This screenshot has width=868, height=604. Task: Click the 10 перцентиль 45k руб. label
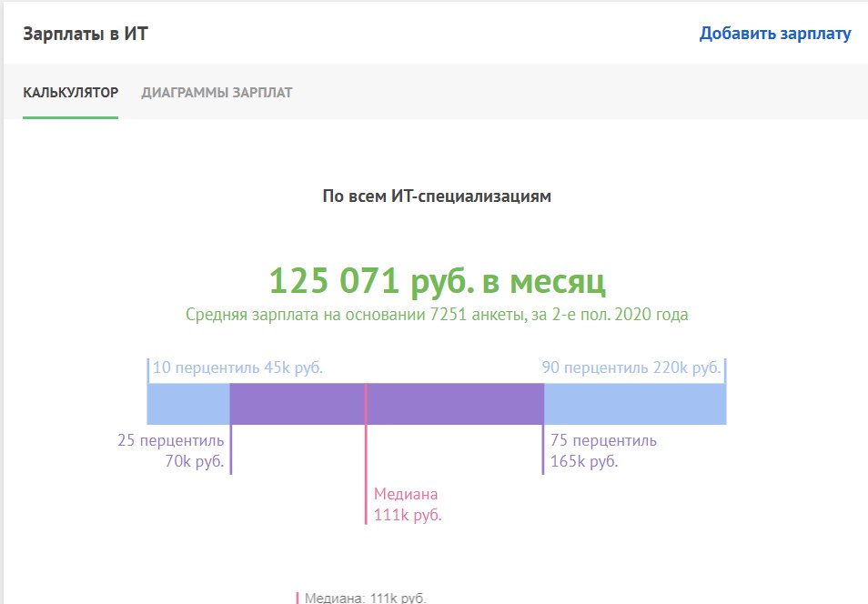(237, 367)
